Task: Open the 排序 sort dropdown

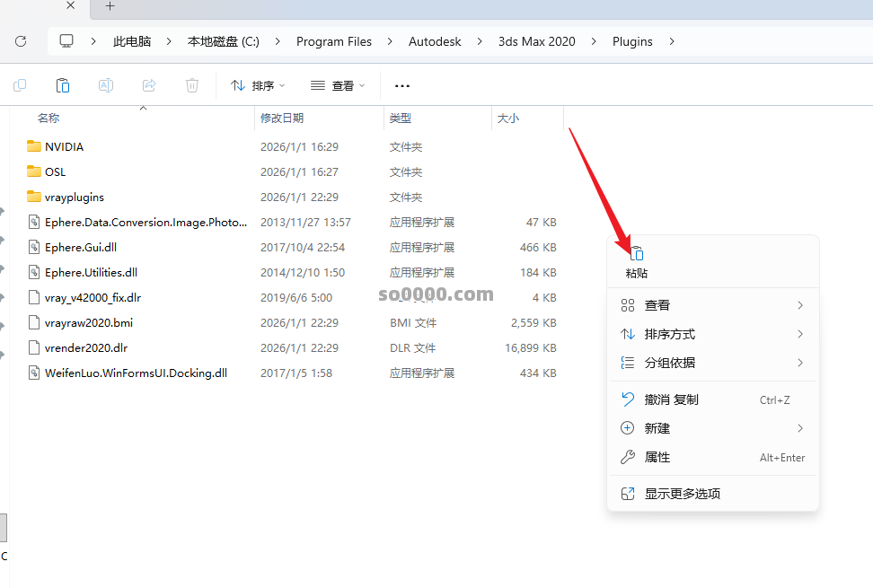Action: (258, 85)
